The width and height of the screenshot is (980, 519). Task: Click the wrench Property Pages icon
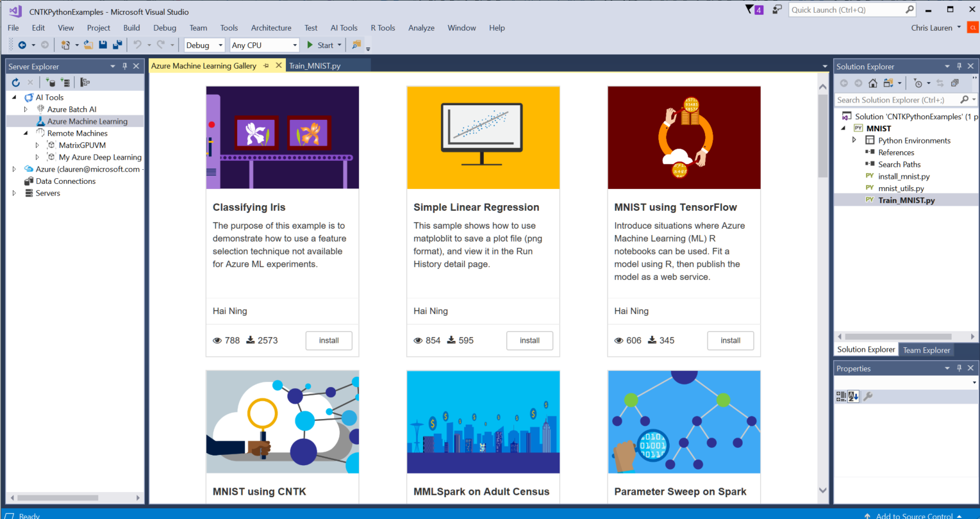point(868,397)
